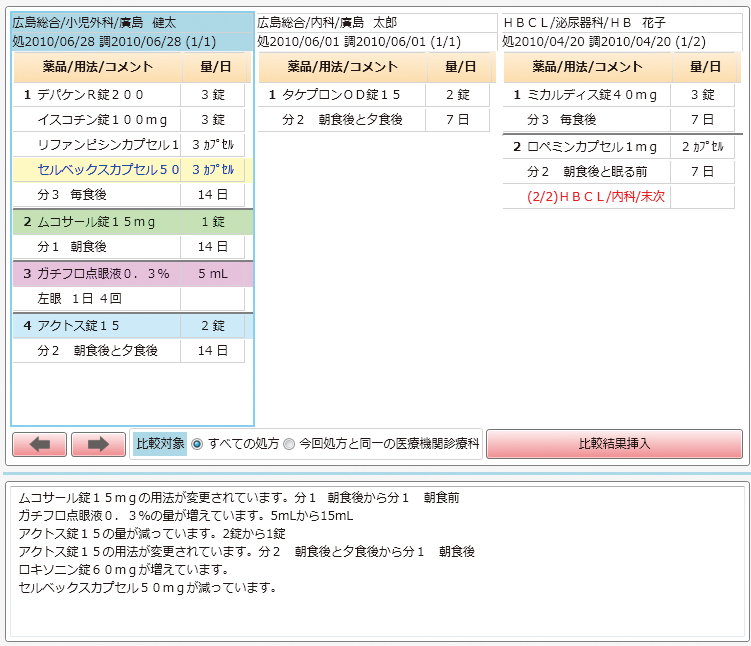This screenshot has width=751, height=646.
Task: Click result line ロキソニン錠60mgが増えています
Action: pos(124,569)
